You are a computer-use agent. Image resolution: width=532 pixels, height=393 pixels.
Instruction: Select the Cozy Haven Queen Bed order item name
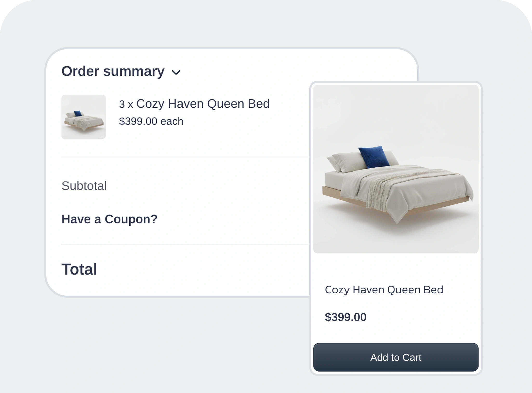point(203,104)
